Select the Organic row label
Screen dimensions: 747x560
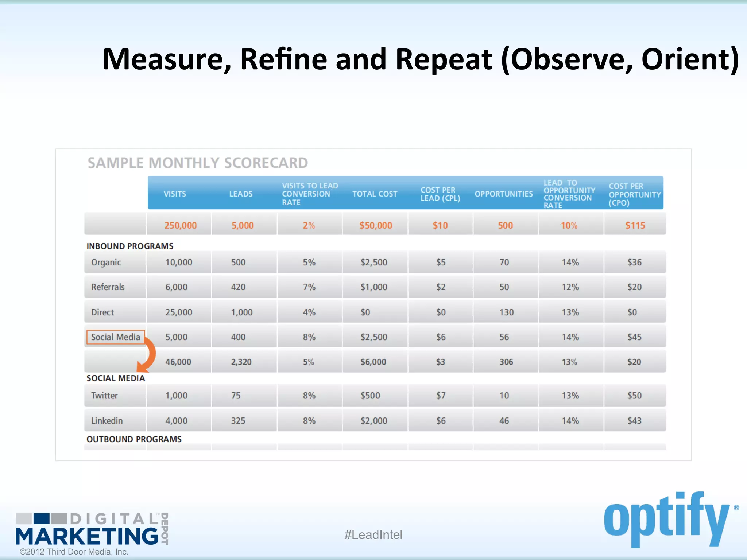[106, 262]
